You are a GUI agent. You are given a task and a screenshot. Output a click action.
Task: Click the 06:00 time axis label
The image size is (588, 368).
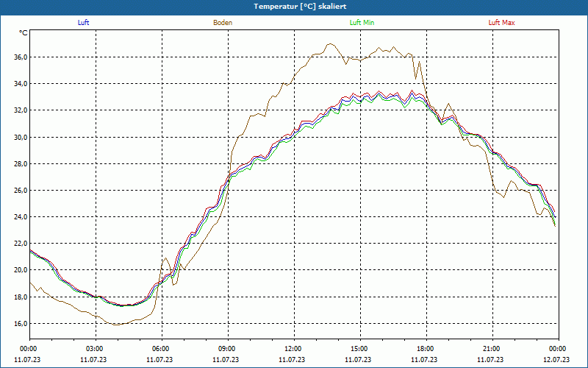(x=162, y=349)
